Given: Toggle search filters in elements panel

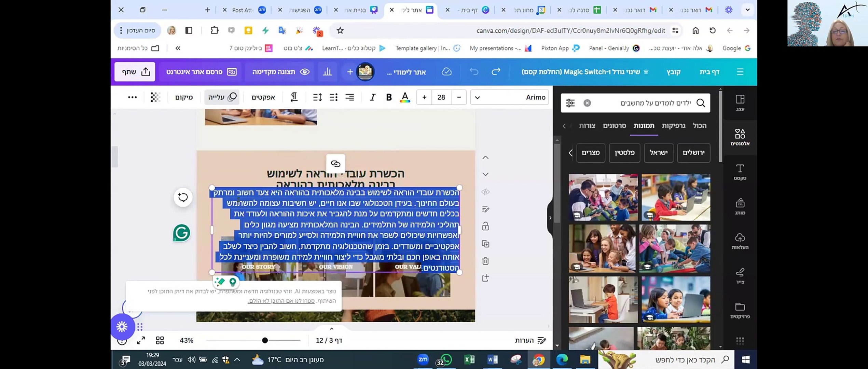Looking at the screenshot, I should coord(570,102).
